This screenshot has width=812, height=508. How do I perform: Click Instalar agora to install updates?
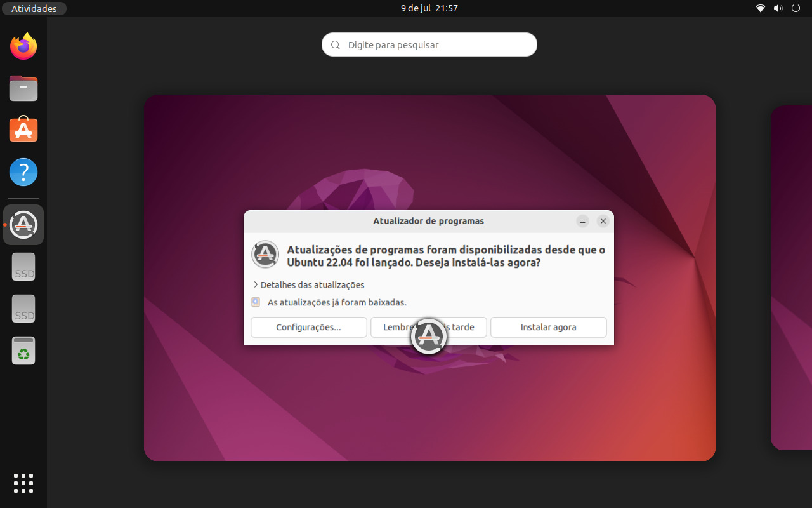549,328
